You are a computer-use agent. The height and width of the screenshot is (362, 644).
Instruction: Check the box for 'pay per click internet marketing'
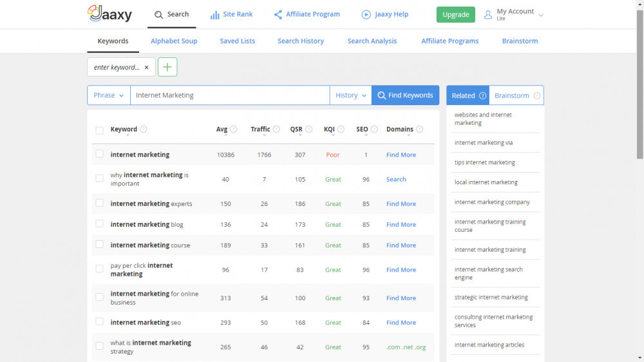(99, 269)
